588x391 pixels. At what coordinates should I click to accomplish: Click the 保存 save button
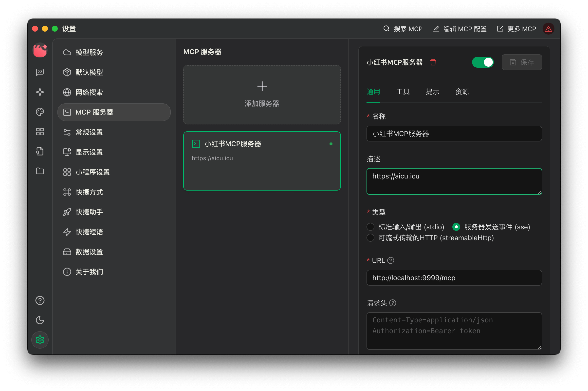pos(522,62)
